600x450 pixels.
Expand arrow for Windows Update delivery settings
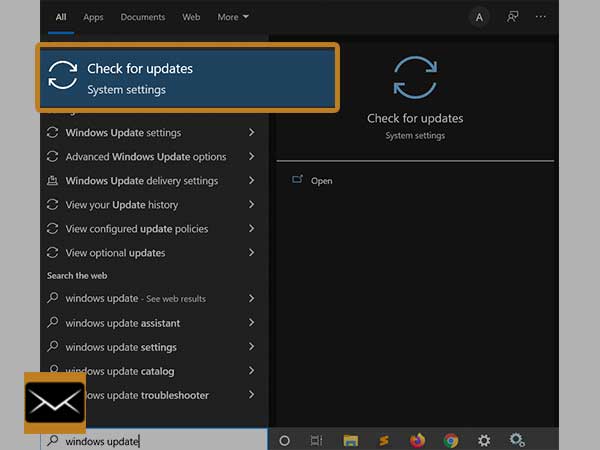pyautogui.click(x=251, y=180)
